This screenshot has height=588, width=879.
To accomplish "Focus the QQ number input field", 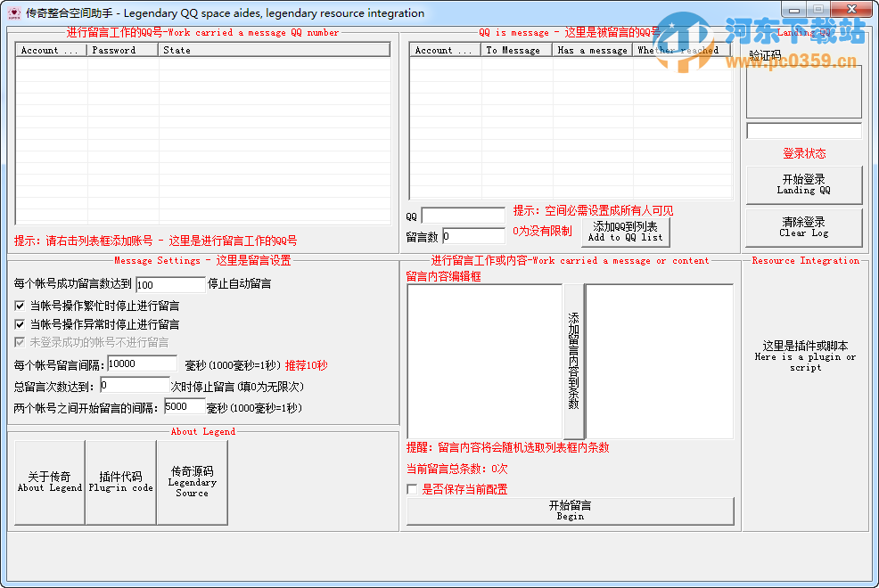I will 463,216.
